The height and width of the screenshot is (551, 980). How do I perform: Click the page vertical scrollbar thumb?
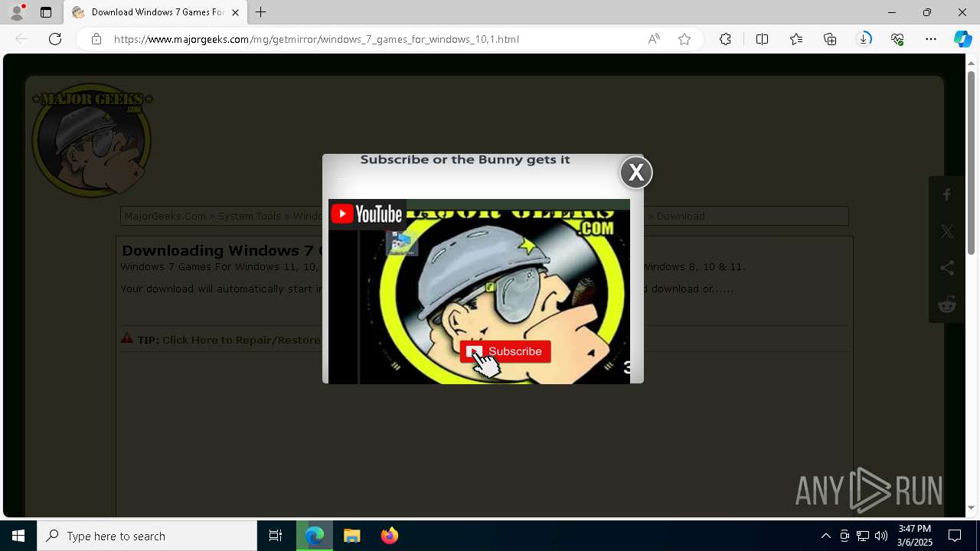(971, 162)
